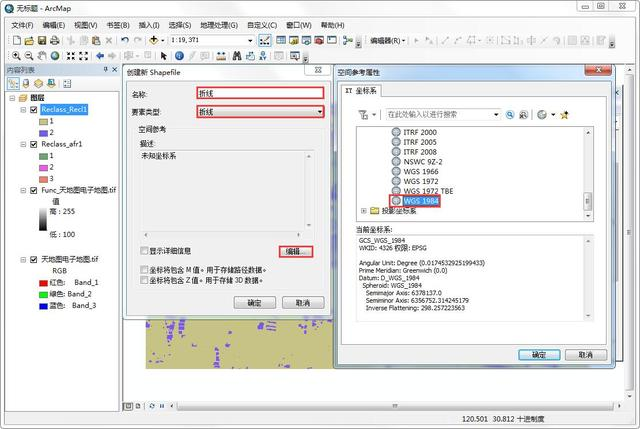
Task: Check 坐标将包含 M 值 option
Action: (x=144, y=269)
